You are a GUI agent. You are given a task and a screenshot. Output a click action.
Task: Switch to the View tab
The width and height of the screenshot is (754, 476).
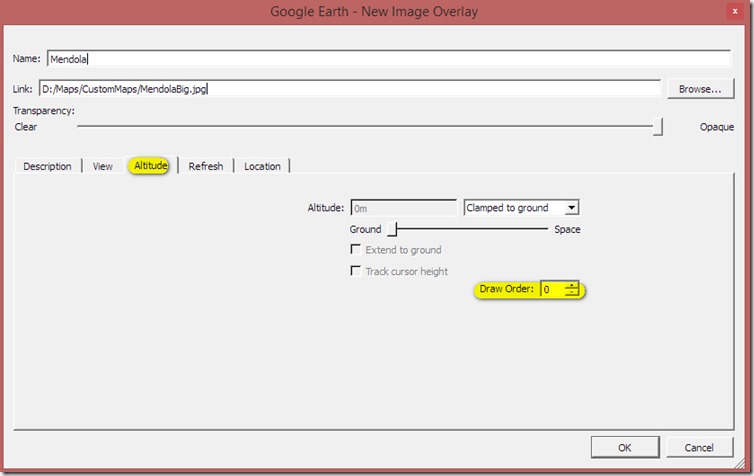pyautogui.click(x=102, y=166)
